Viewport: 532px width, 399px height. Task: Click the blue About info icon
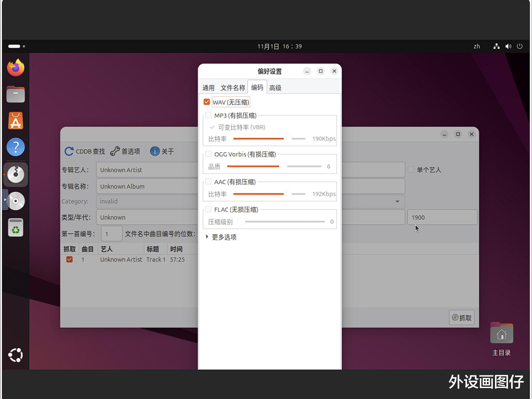(155, 151)
